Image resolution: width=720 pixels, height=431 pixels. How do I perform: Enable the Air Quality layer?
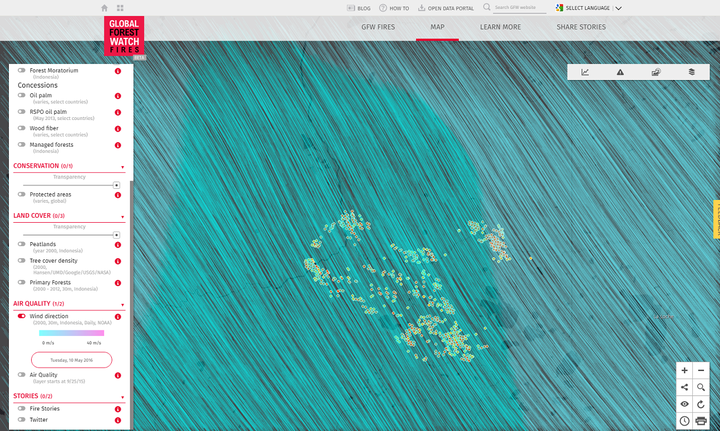click(22, 375)
